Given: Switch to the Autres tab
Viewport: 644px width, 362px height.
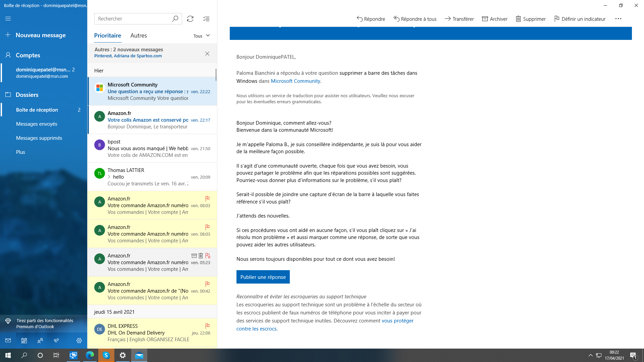Looking at the screenshot, I should [x=139, y=36].
